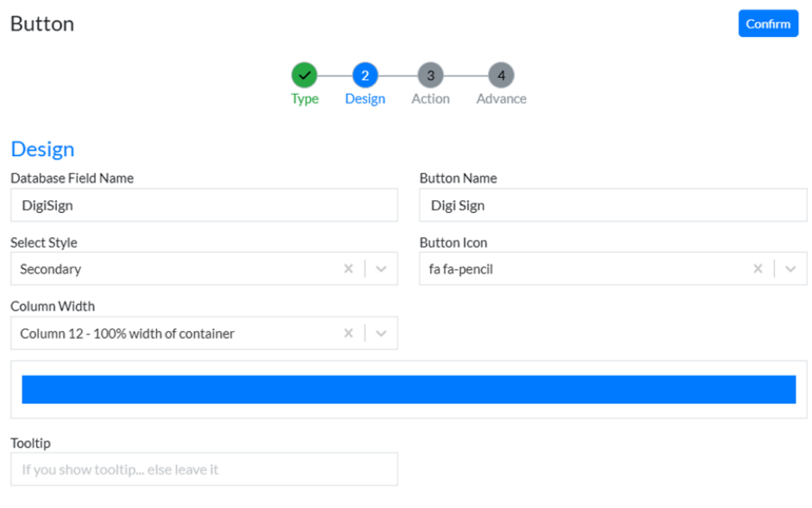Click the Advance step label
The image size is (812, 508).
[501, 99]
